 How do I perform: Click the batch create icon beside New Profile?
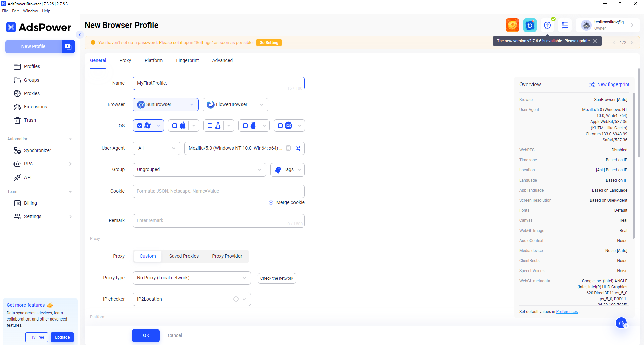[68, 47]
